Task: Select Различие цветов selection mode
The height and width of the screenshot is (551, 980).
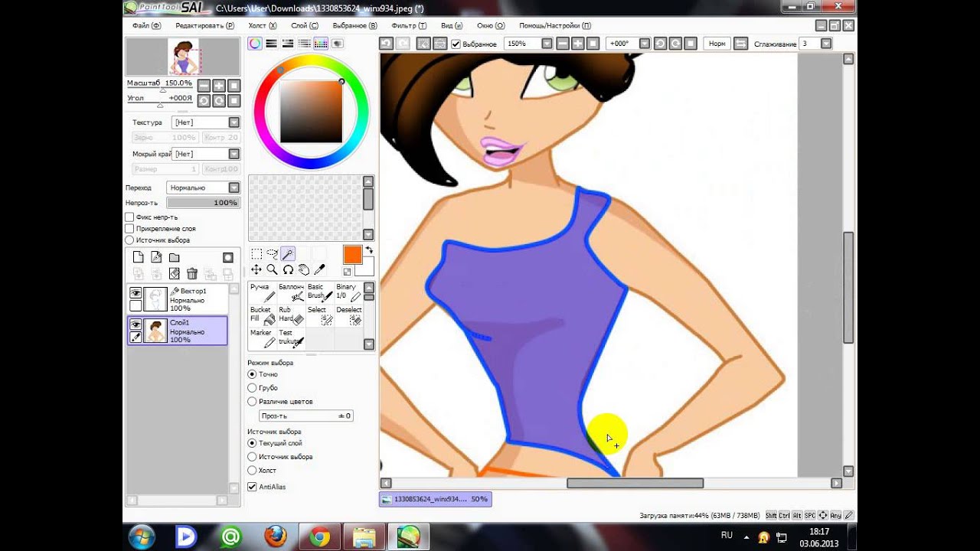Action: point(252,402)
